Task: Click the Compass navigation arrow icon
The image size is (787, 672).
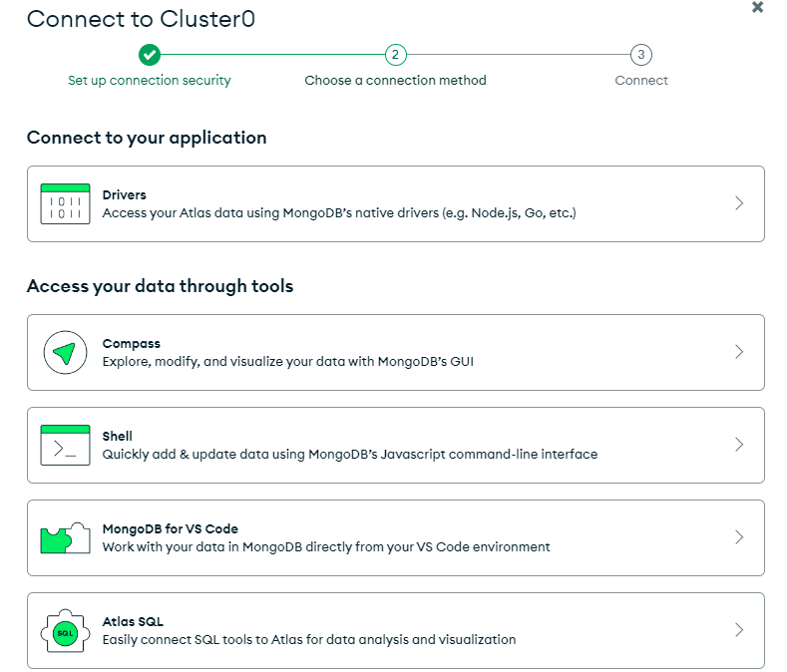Action: coord(65,352)
